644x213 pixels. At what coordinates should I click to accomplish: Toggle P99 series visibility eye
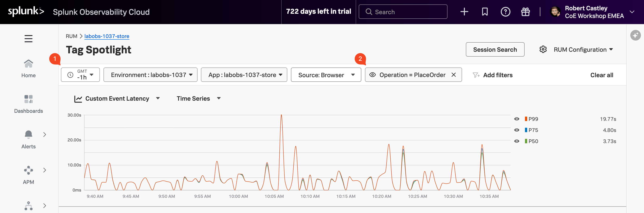(x=516, y=119)
